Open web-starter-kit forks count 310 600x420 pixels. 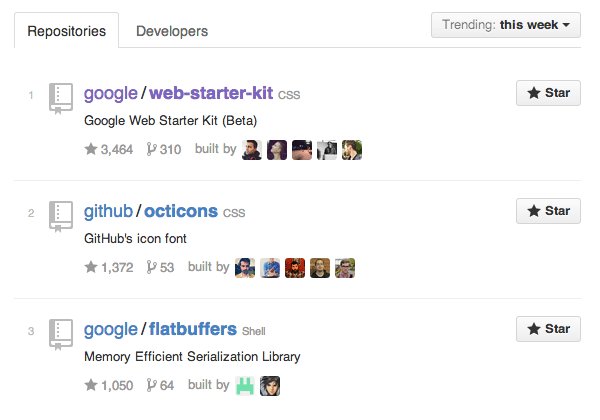(164, 150)
